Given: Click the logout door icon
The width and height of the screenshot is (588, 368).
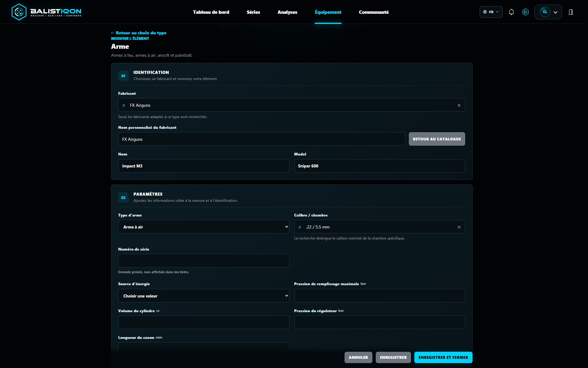Looking at the screenshot, I should click(x=571, y=12).
